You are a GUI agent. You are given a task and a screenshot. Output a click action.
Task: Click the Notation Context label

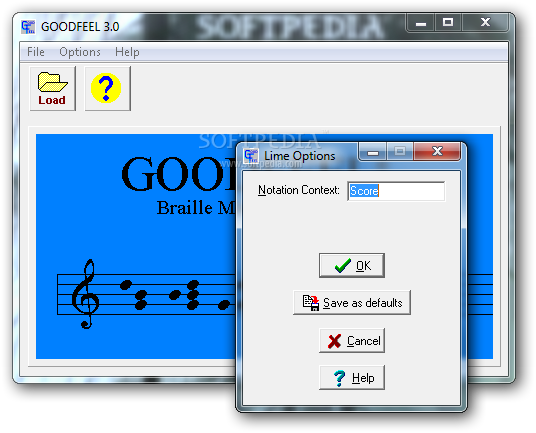tap(299, 190)
